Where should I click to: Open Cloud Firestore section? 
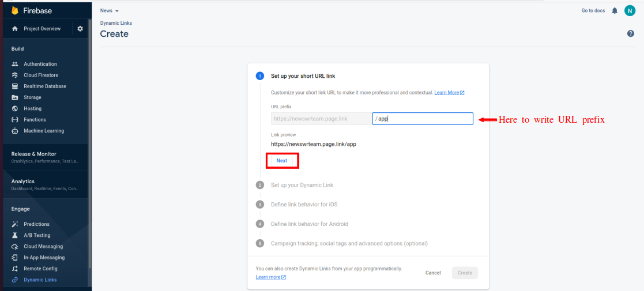(40, 75)
